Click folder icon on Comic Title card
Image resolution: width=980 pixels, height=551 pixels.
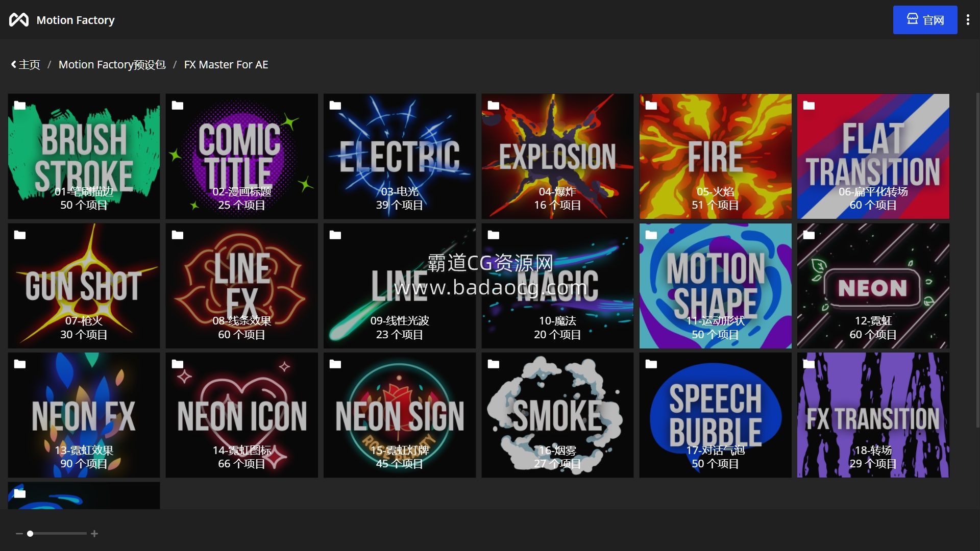click(x=178, y=106)
